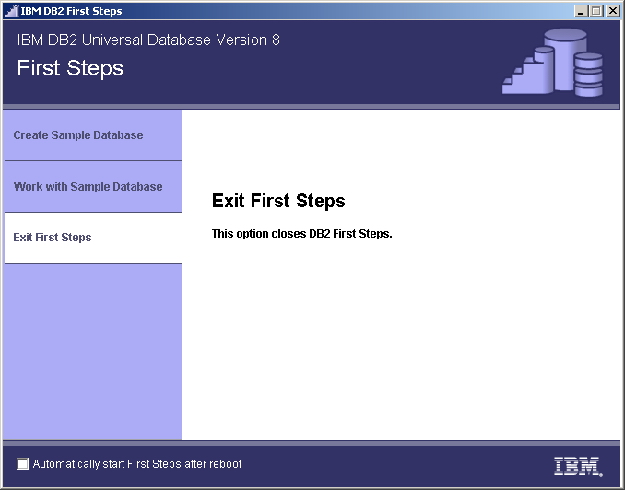This screenshot has width=625, height=490.
Task: Choose Exit First Steps item
Action: coord(93,238)
